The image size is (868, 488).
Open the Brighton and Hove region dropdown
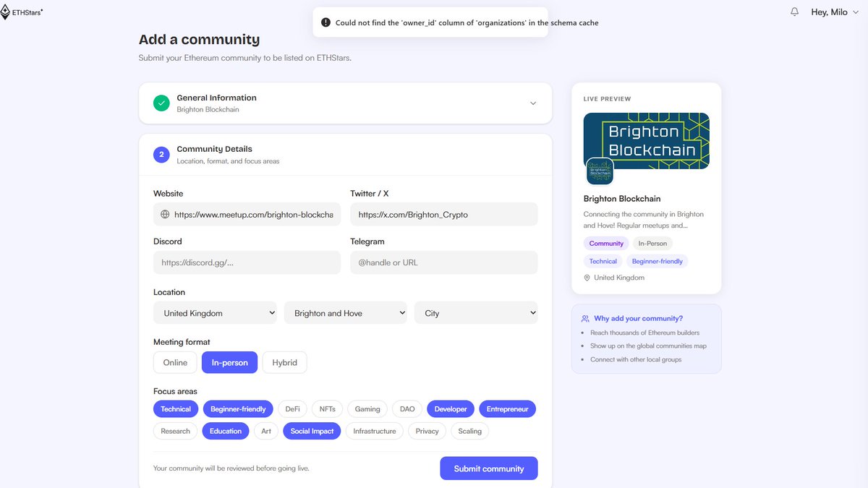click(346, 313)
